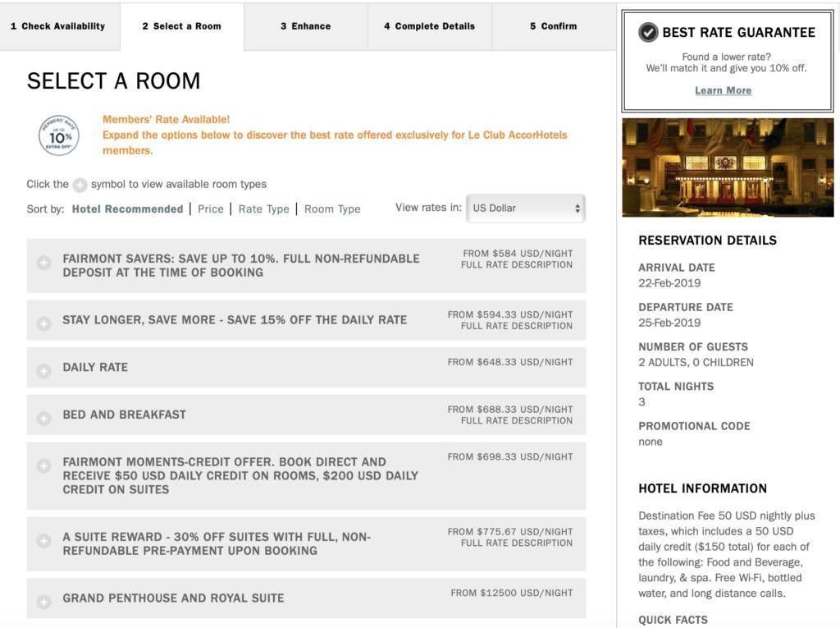This screenshot has width=840, height=628.
Task: Expand Fairmont Moments-Credit Offer plus icon
Action: click(x=44, y=465)
